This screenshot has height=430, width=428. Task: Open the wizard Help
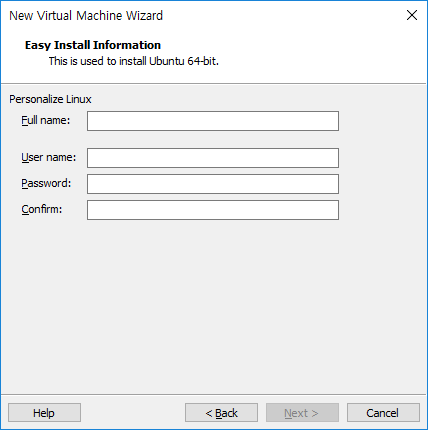44,413
